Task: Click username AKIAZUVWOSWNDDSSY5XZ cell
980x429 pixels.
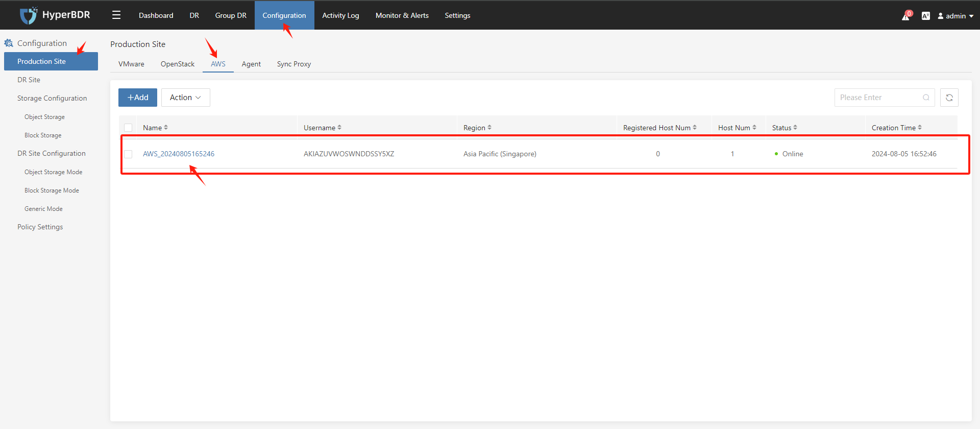Action: point(349,154)
